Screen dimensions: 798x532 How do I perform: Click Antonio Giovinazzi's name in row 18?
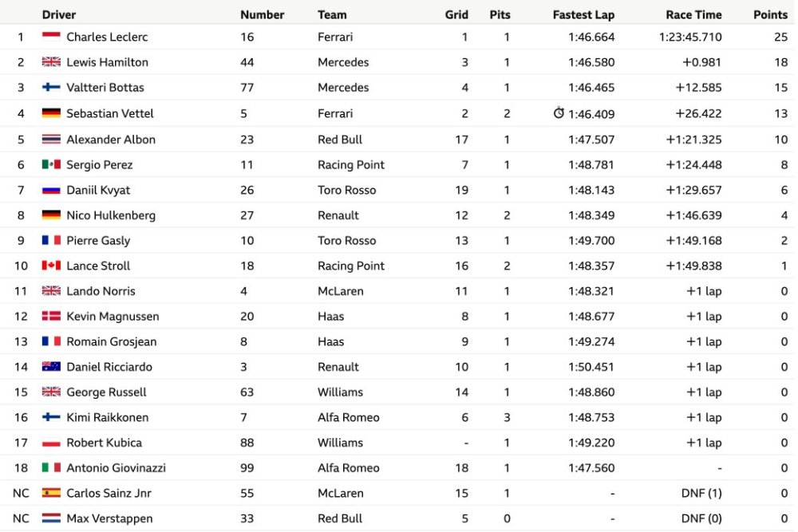tap(116, 468)
